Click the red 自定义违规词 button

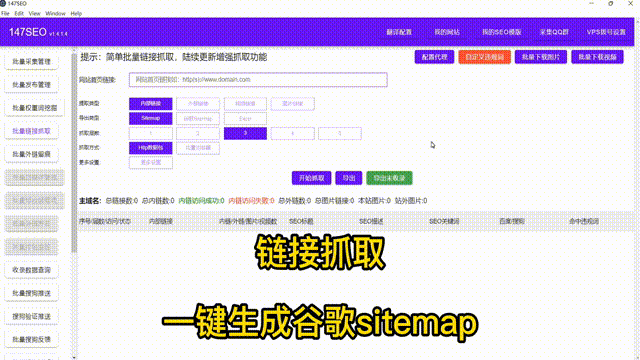[x=484, y=57]
